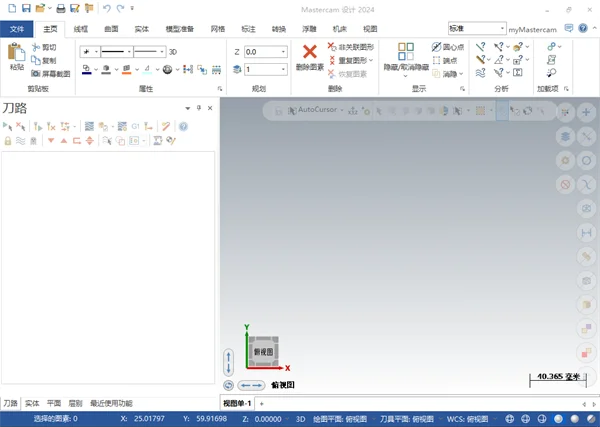Click the Hide/Unhide (隐藏/取消隐藏) four-squares icon
Image resolution: width=600 pixels, height=427 pixels.
tap(406, 52)
